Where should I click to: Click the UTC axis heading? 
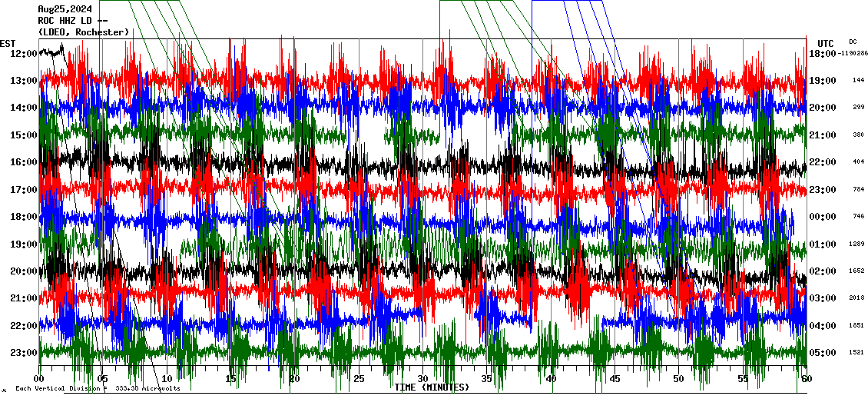point(826,43)
